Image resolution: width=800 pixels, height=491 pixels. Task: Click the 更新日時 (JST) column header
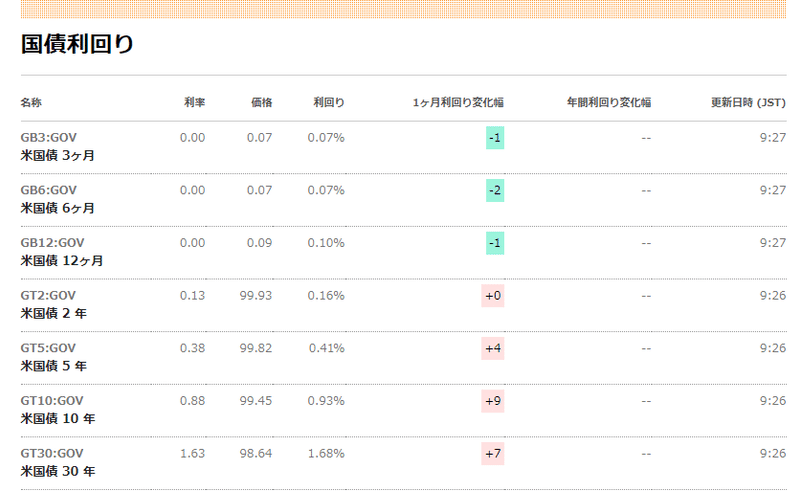748,102
